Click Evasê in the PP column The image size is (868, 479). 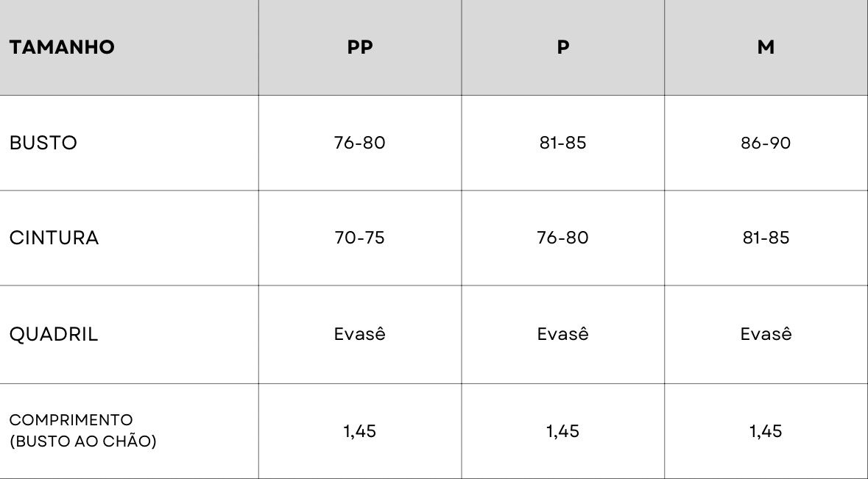360,333
